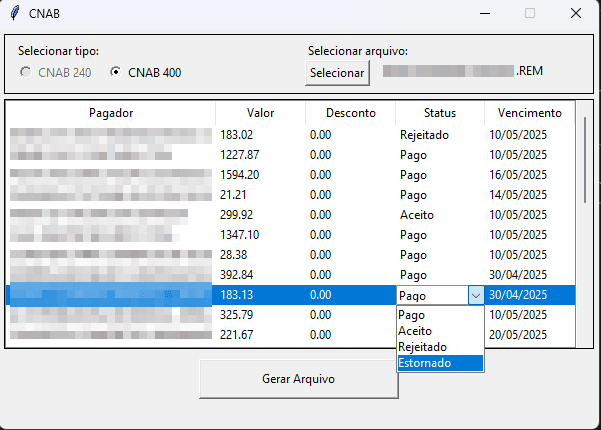Select the CNAB 400 radio button

[x=116, y=72]
